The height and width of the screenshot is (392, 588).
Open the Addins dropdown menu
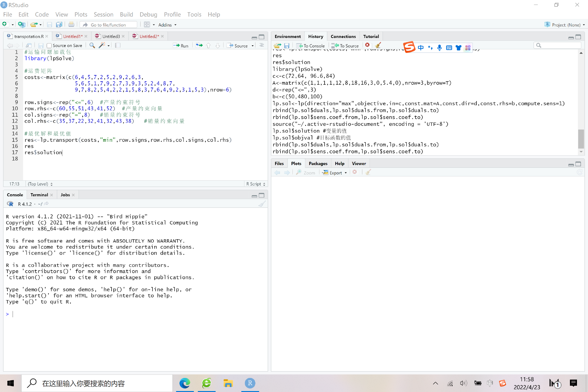[x=167, y=25]
